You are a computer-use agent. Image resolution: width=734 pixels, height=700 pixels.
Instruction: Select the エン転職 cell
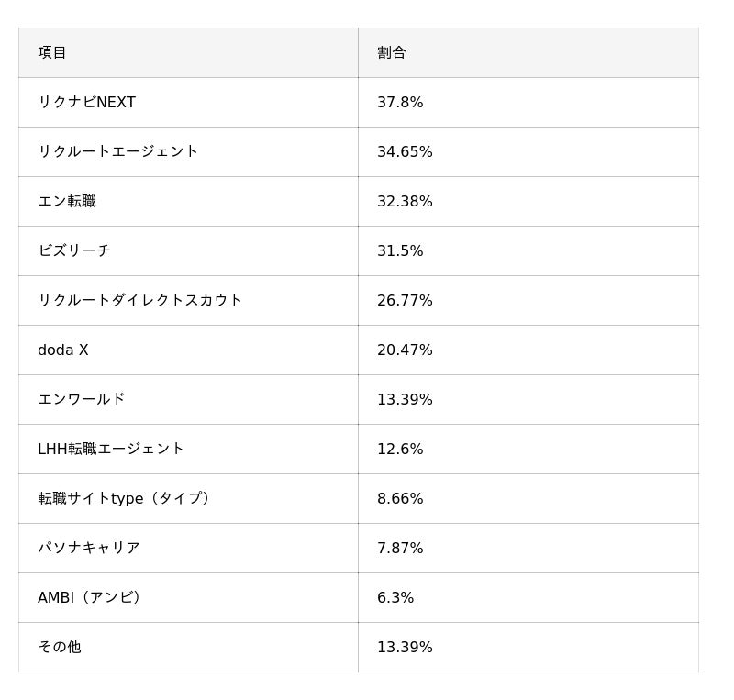tap(67, 202)
